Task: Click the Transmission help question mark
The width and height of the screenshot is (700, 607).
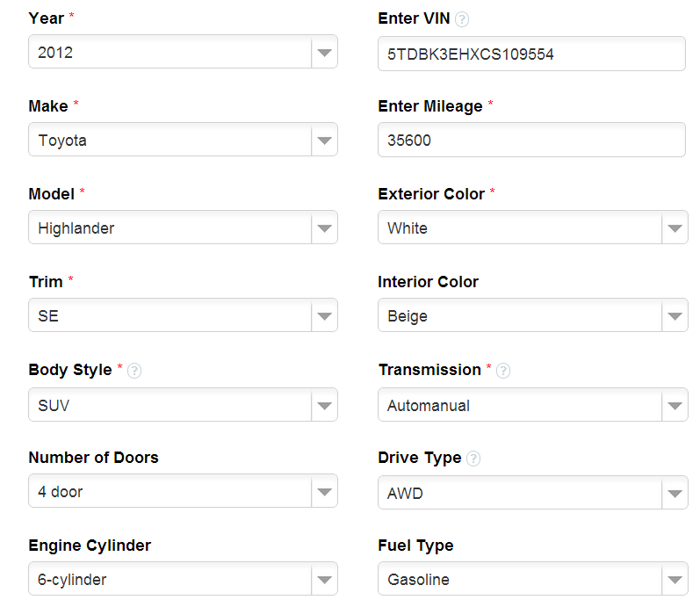Action: pos(503,371)
